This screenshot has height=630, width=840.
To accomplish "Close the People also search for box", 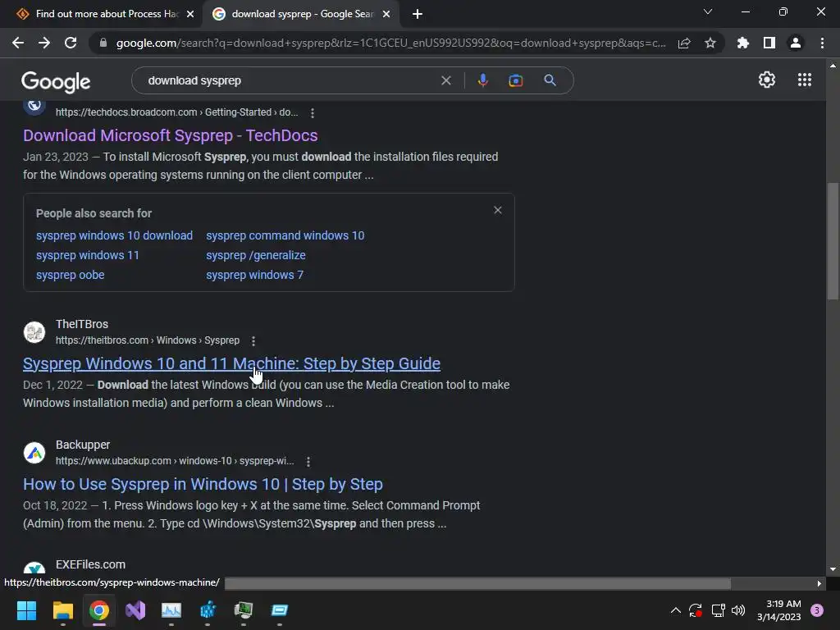I will point(498,210).
